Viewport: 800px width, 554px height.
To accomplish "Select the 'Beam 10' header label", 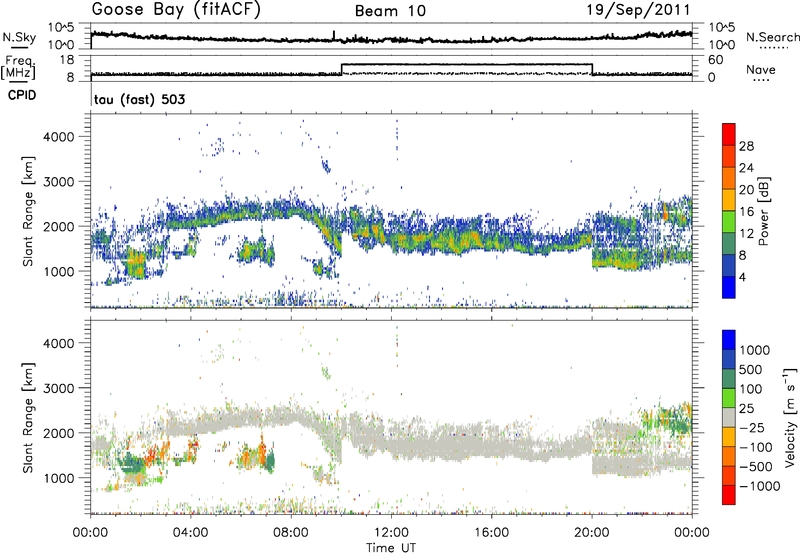I will click(390, 11).
